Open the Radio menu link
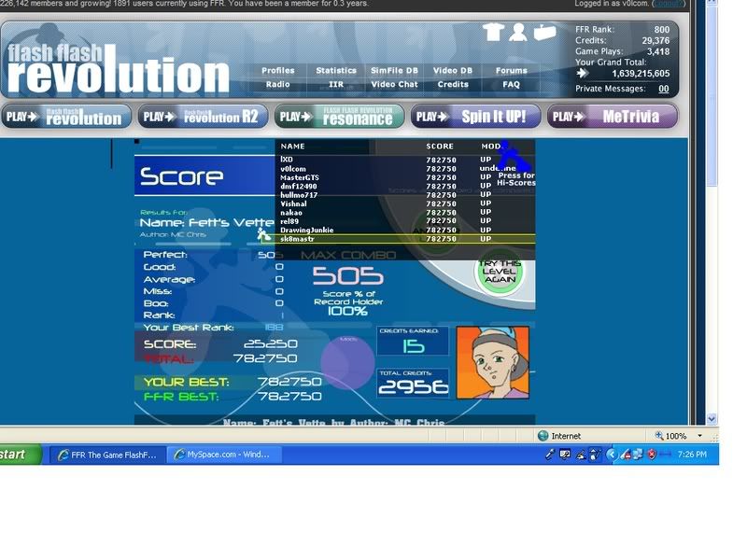 pos(277,84)
